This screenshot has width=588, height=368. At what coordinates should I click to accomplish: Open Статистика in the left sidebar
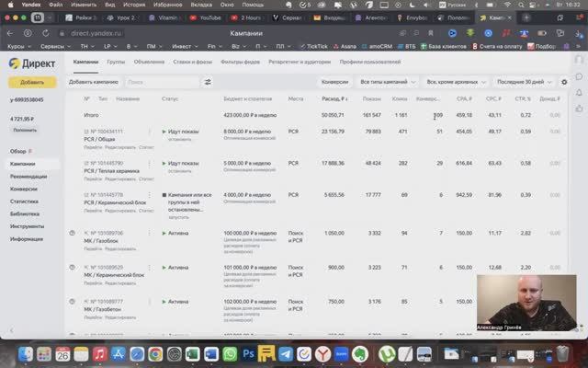pyautogui.click(x=24, y=201)
